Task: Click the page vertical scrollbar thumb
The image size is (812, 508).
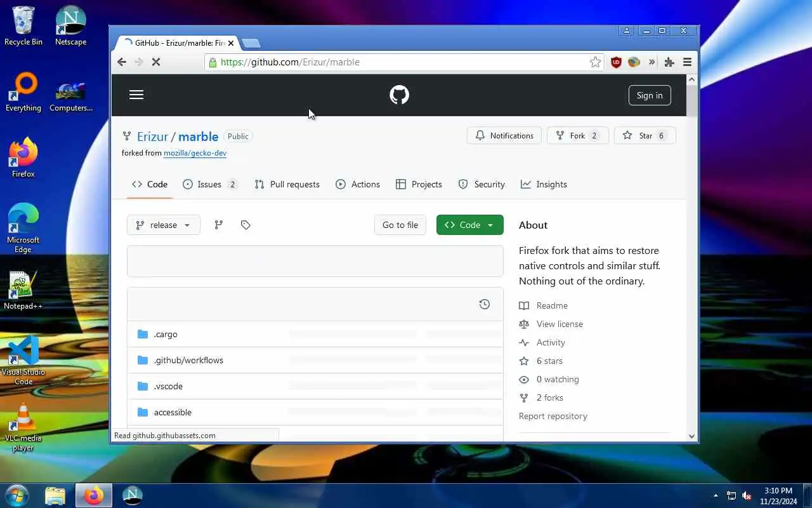Action: [x=691, y=100]
